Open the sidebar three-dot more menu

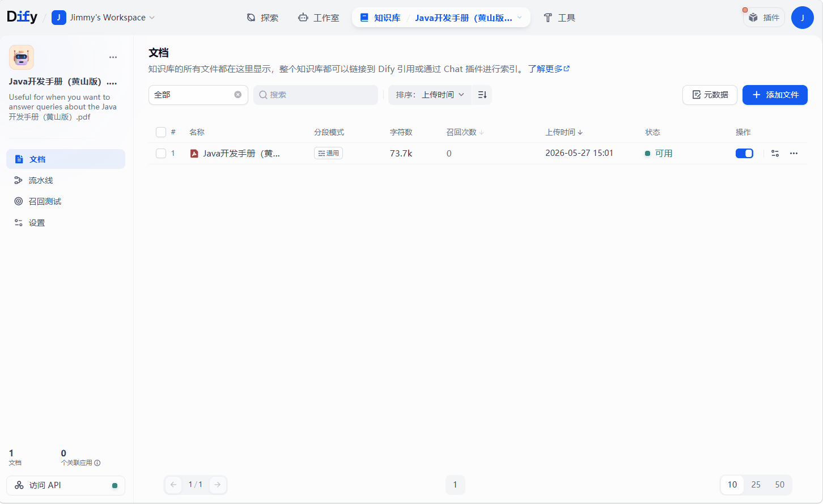(113, 57)
